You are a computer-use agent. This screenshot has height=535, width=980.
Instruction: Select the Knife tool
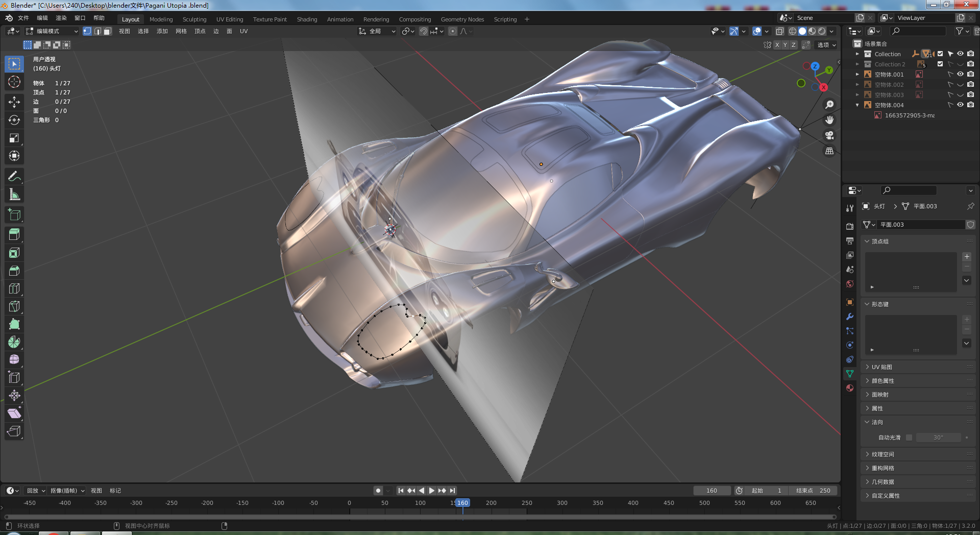14,306
